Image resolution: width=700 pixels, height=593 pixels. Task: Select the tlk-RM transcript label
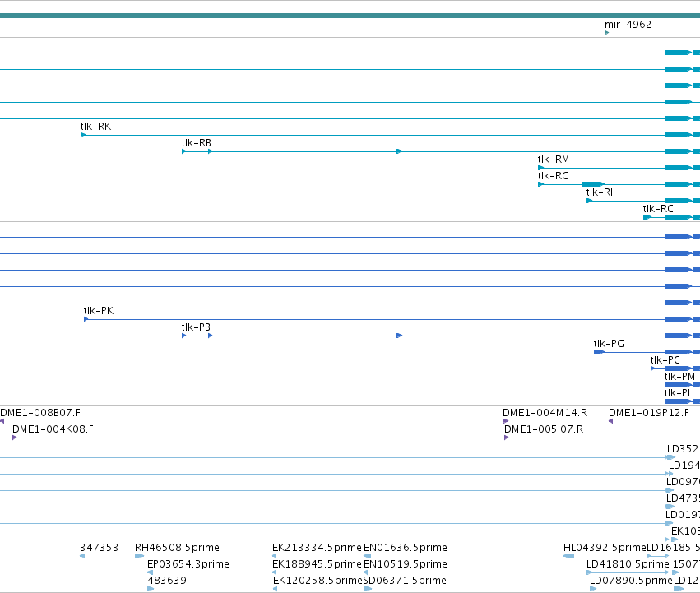pyautogui.click(x=553, y=160)
